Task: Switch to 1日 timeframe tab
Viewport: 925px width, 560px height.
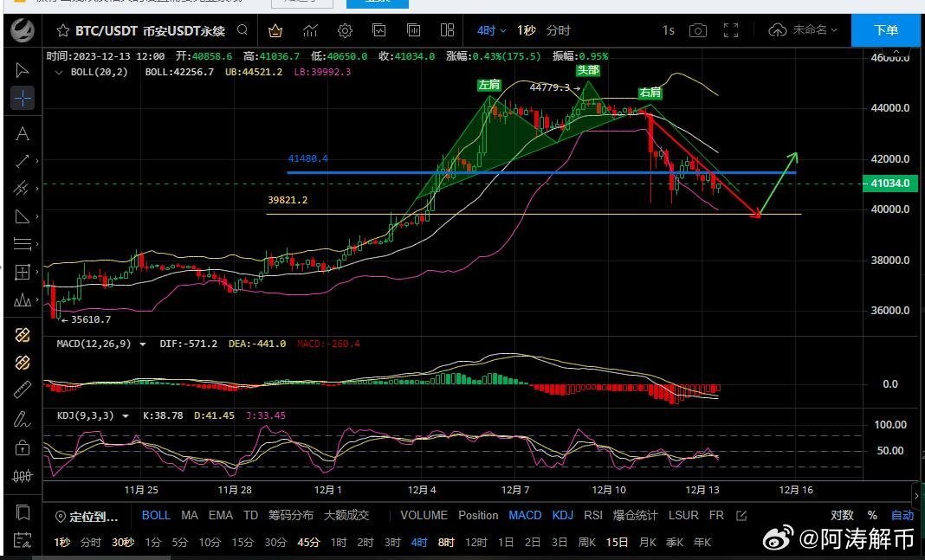Action: [x=506, y=542]
